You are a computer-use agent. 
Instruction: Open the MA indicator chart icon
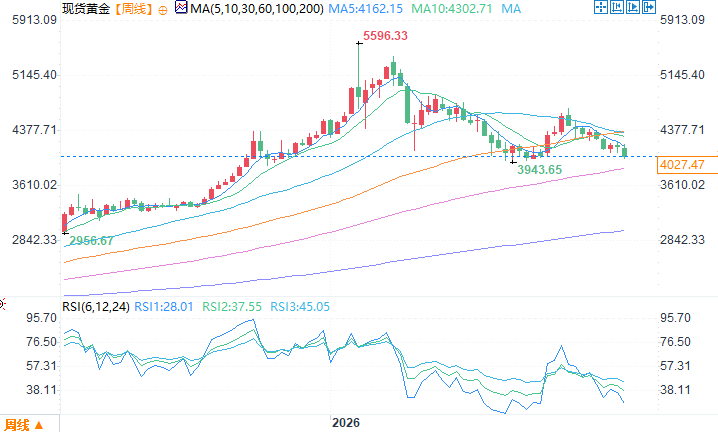(x=181, y=8)
